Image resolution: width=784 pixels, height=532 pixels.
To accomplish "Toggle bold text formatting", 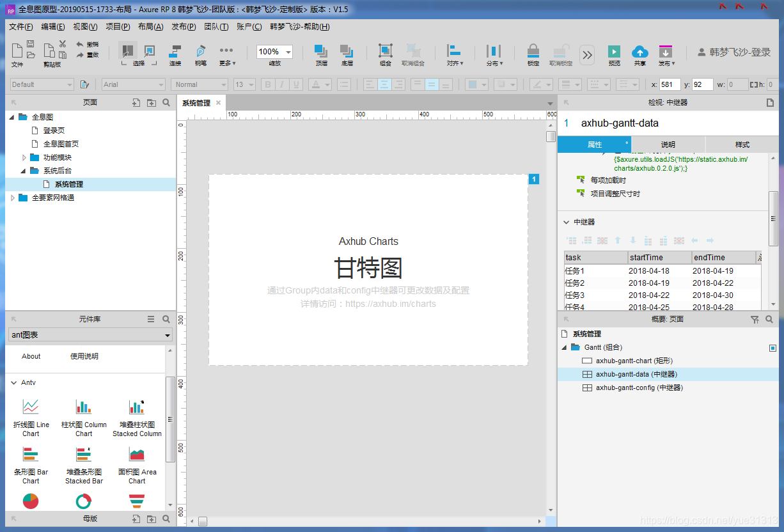I will pos(268,84).
